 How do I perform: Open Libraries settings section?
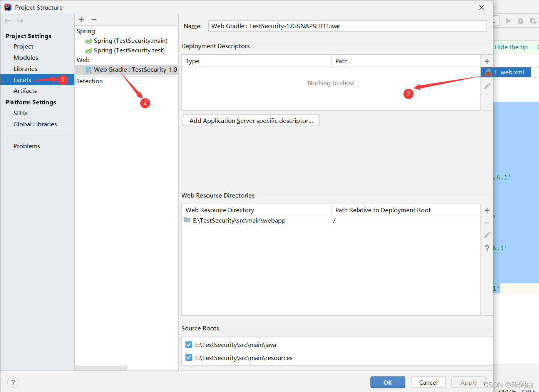25,69
